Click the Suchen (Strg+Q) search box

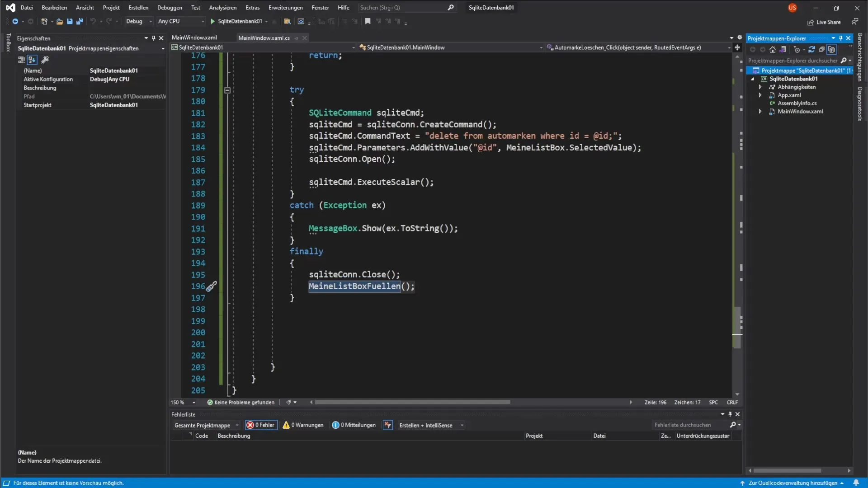(x=406, y=8)
